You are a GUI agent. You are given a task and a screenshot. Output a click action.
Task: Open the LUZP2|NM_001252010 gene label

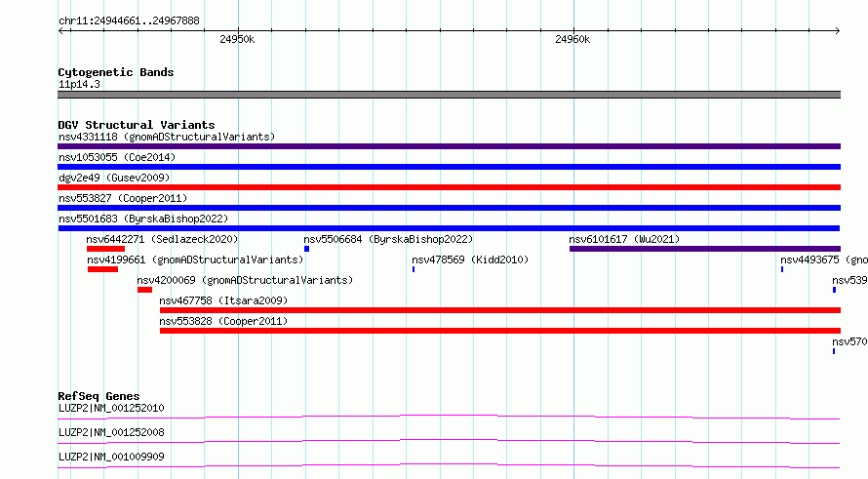[x=111, y=408]
